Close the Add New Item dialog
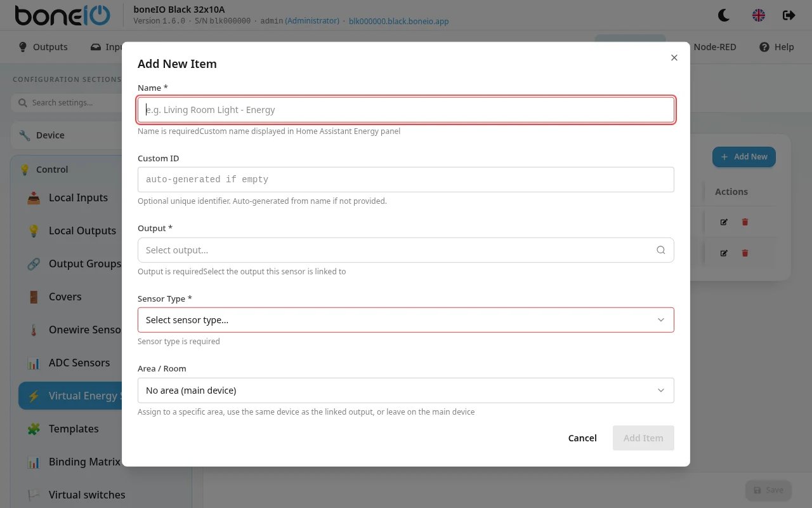Viewport: 812px width, 508px height. point(674,58)
